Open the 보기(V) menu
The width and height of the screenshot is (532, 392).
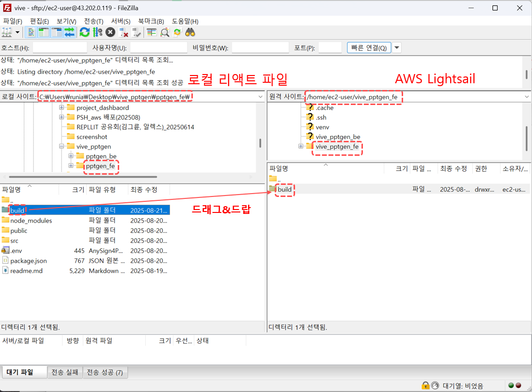click(x=66, y=21)
